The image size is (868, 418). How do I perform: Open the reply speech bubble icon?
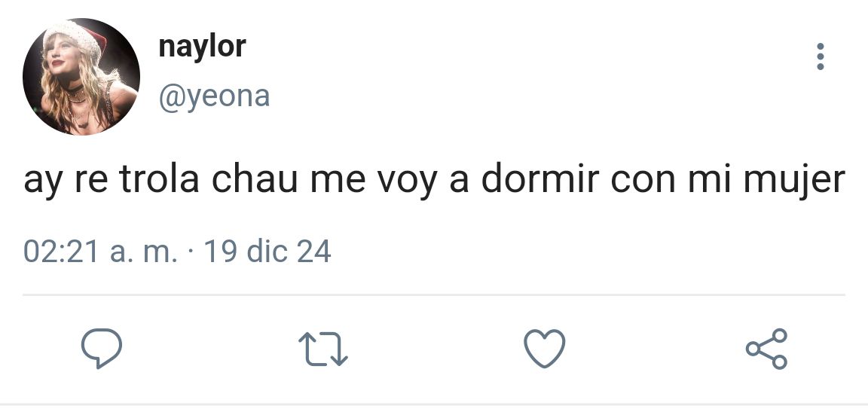click(101, 348)
